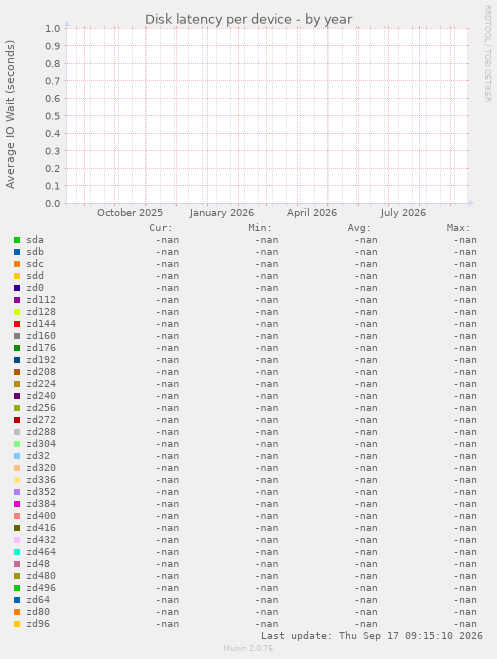Image resolution: width=497 pixels, height=659 pixels.
Task: Select the zd288 device label
Action: (41, 432)
